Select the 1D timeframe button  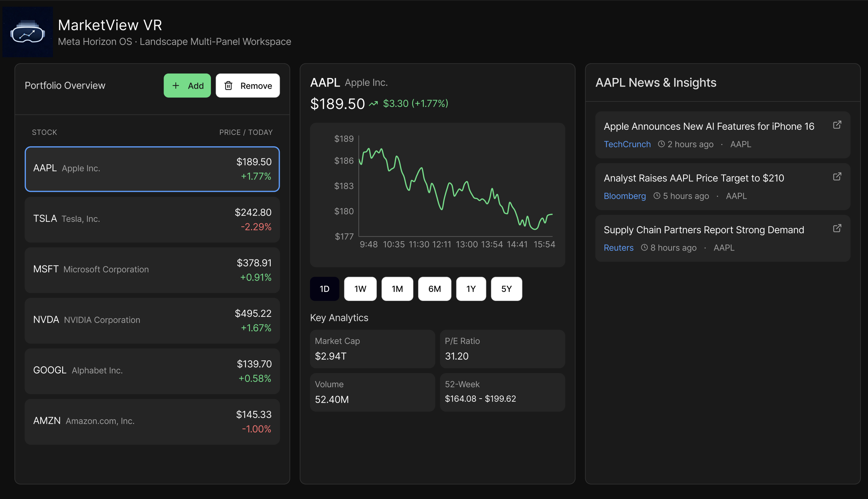(324, 289)
